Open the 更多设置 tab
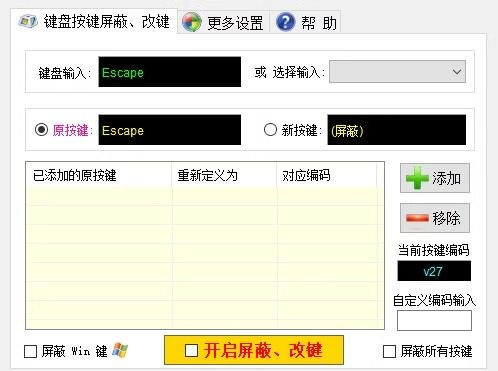Screen dimensions: 498x371 223,23
